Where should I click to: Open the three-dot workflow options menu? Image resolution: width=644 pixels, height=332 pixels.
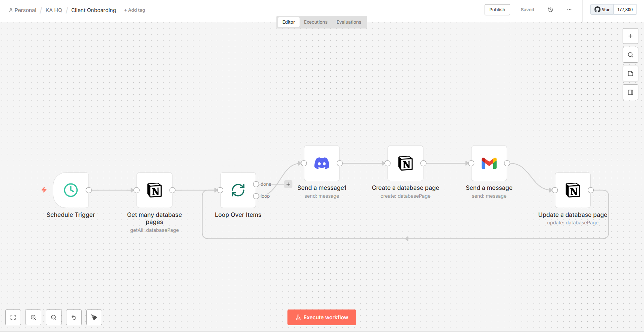click(569, 10)
